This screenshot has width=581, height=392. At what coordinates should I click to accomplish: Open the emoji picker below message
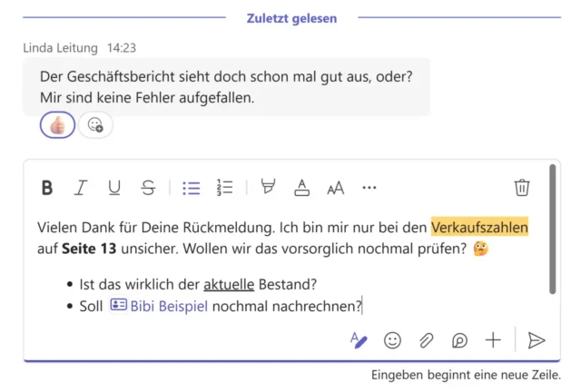click(x=392, y=340)
